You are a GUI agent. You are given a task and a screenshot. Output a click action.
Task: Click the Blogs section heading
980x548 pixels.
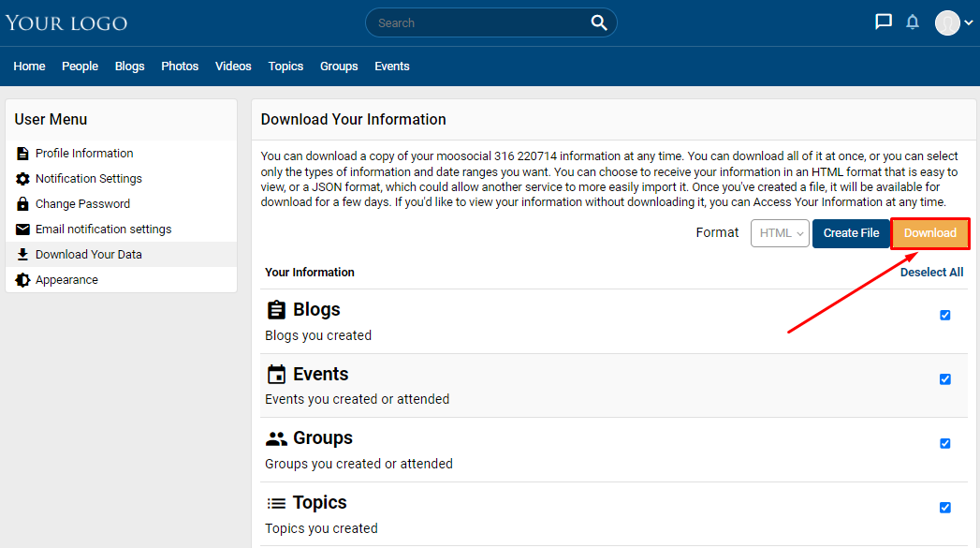point(317,310)
